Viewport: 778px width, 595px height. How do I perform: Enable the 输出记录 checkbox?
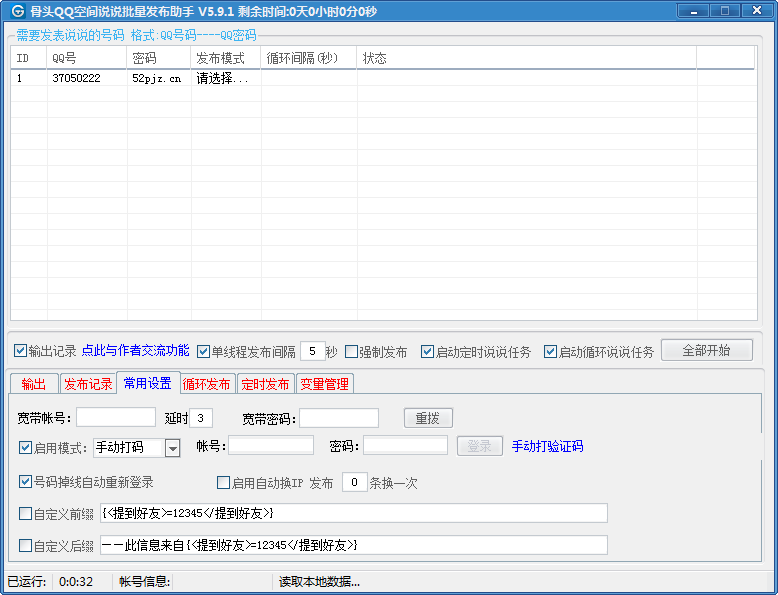21,351
